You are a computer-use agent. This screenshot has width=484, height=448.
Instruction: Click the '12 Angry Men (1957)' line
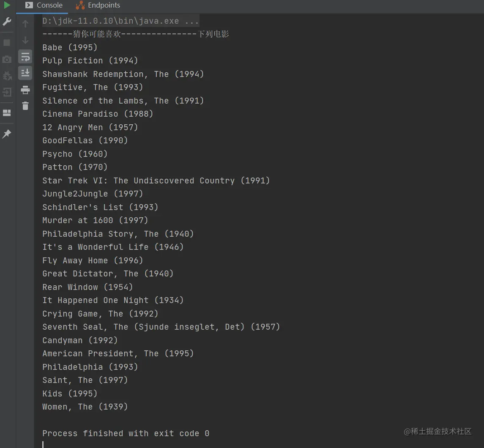[x=90, y=128]
